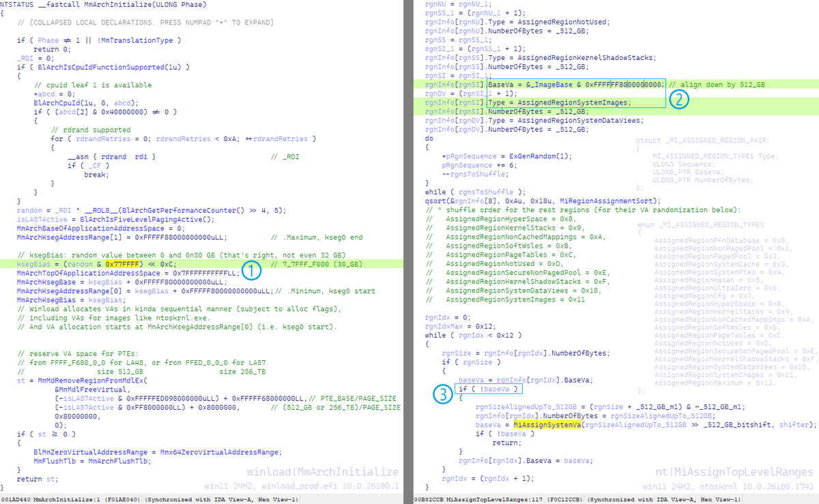This screenshot has width=819, height=504.
Task: Select the 'if ( st >= 0 )' line
Action: tap(46, 434)
